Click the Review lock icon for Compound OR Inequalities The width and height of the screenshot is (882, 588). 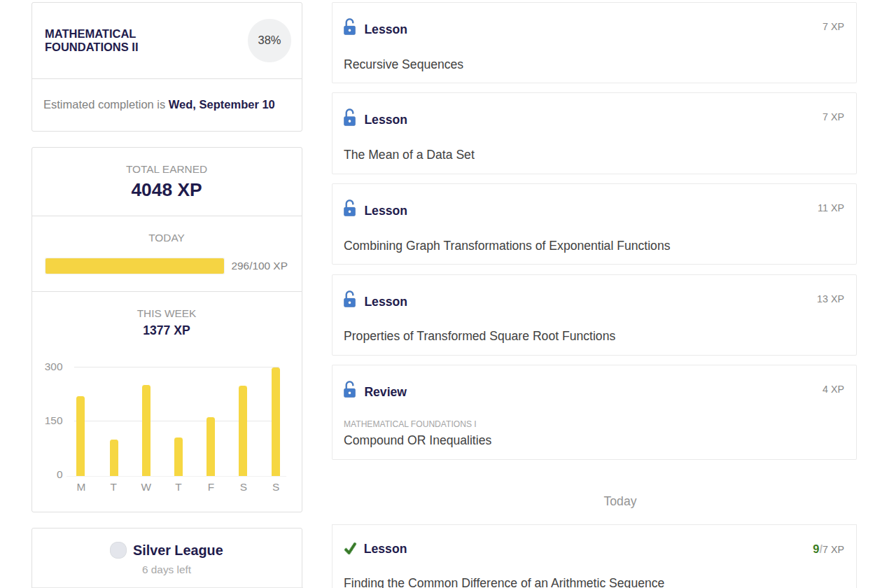[x=349, y=390]
